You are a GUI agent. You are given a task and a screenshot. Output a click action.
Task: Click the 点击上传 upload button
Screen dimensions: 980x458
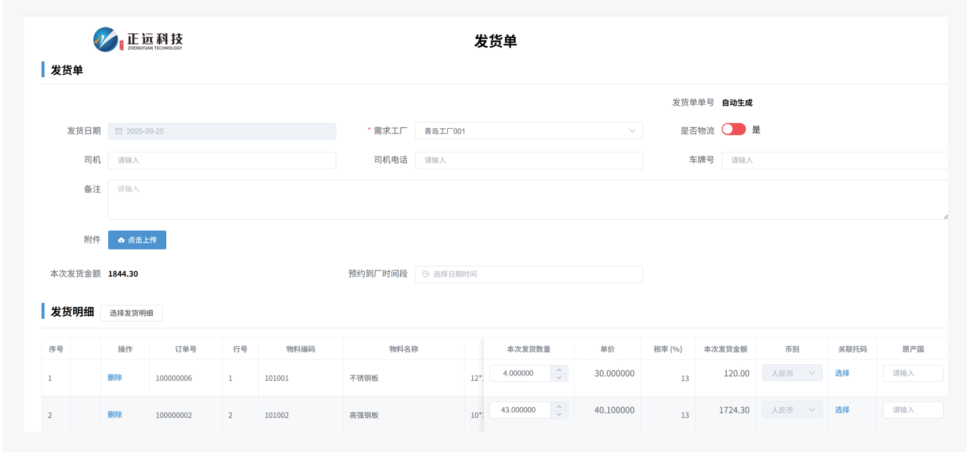pyautogui.click(x=137, y=240)
